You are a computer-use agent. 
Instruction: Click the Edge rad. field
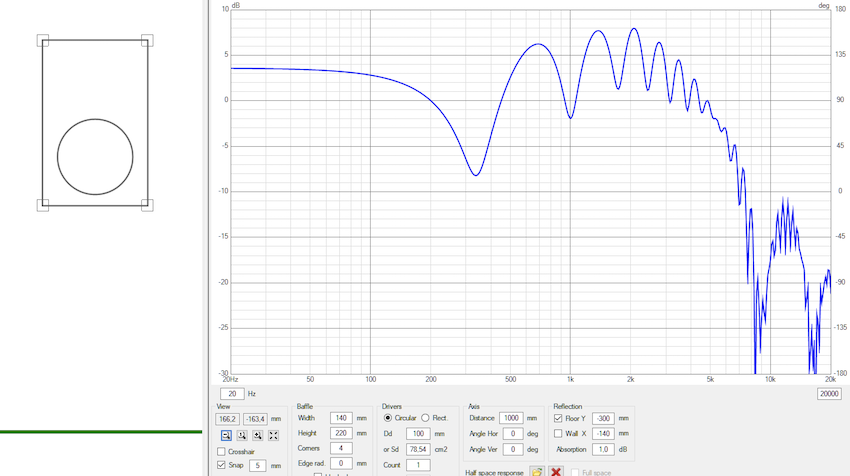341,464
